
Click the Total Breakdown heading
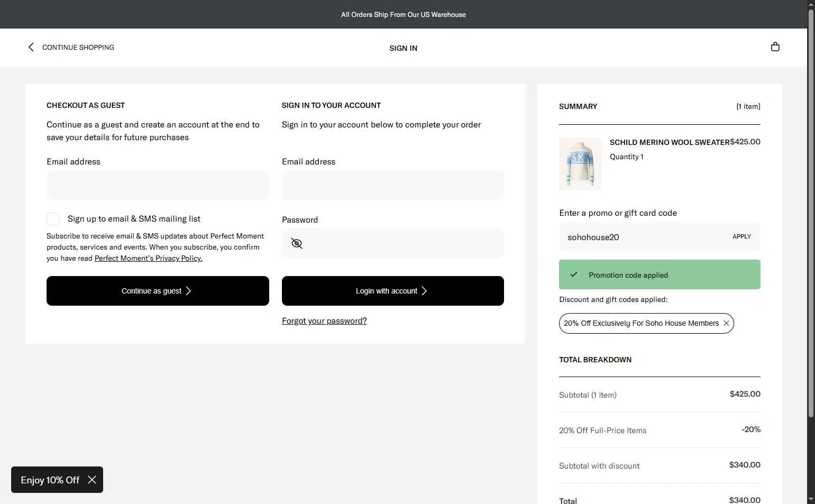click(595, 360)
